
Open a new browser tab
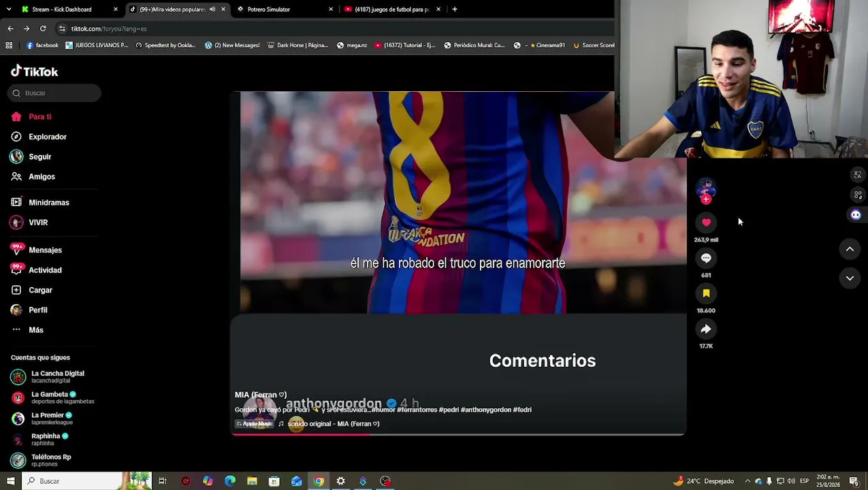coord(454,10)
